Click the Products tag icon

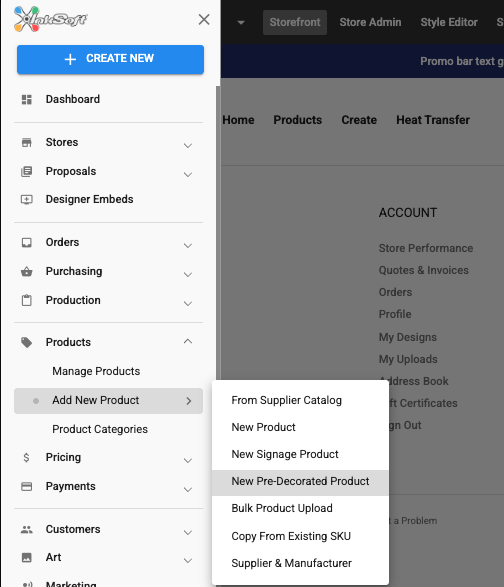click(x=27, y=342)
